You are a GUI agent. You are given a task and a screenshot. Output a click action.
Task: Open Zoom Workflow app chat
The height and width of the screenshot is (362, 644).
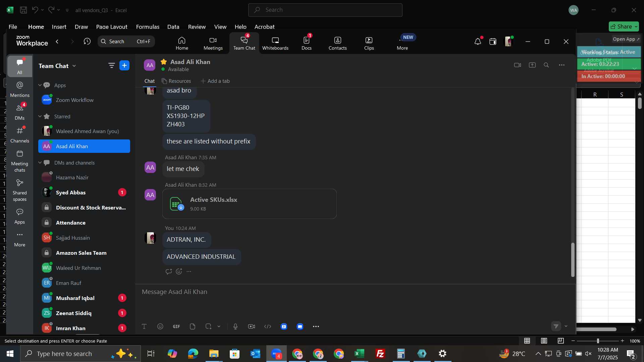tap(84, 100)
